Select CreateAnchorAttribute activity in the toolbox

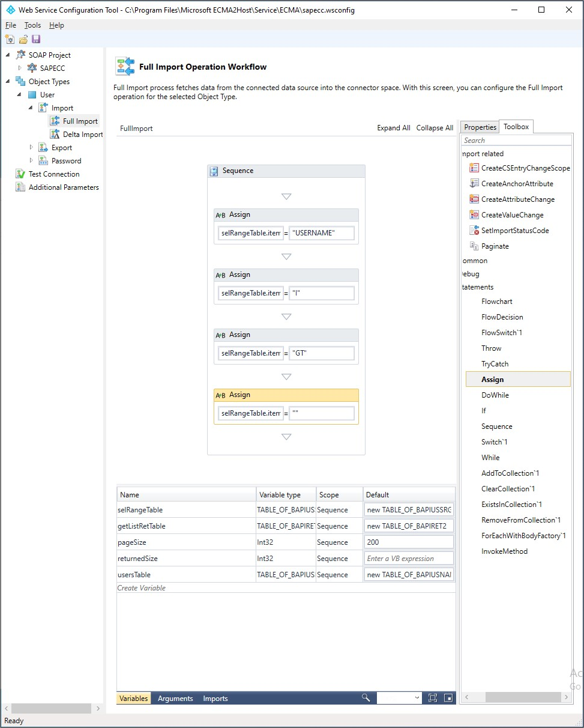point(517,184)
